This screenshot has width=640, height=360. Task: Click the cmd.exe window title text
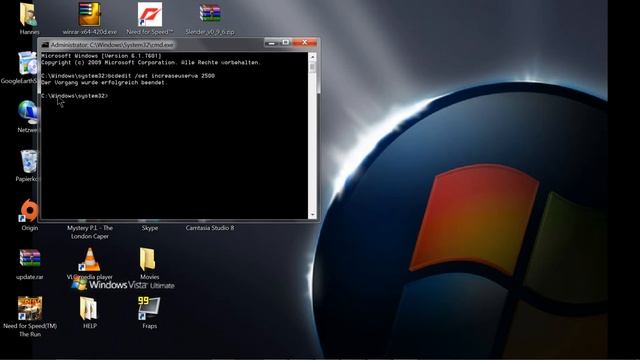112,45
